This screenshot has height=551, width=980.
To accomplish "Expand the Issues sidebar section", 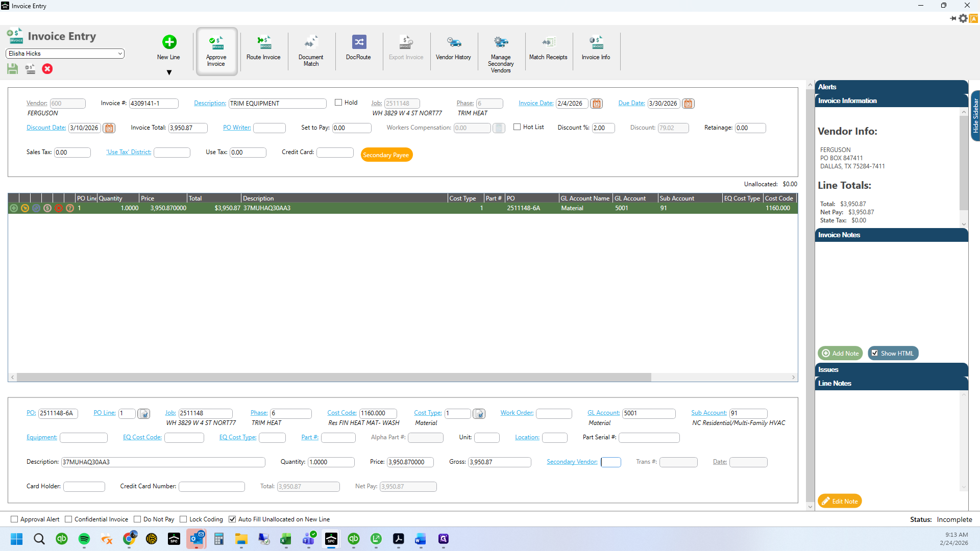I will coord(891,369).
